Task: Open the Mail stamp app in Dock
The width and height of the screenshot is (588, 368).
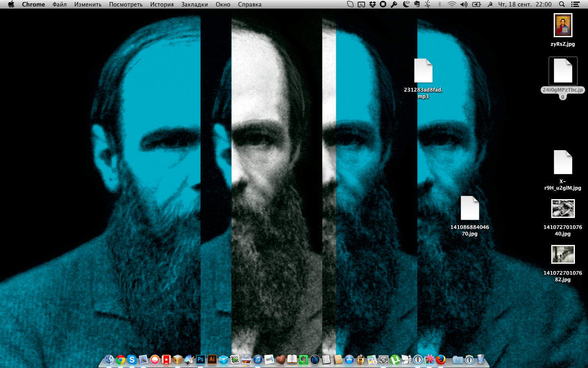Action: point(143,359)
